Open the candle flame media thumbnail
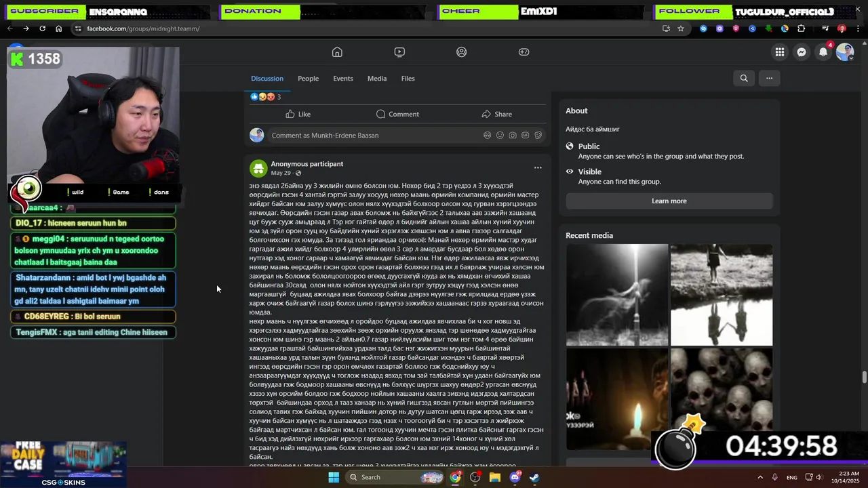Viewport: 868px width, 488px height. 617,399
